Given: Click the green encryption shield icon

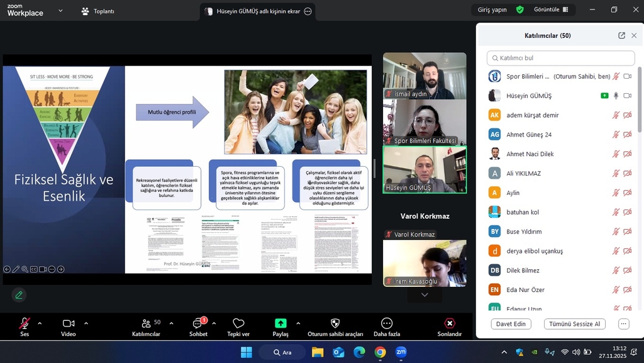Looking at the screenshot, I should (x=519, y=10).
